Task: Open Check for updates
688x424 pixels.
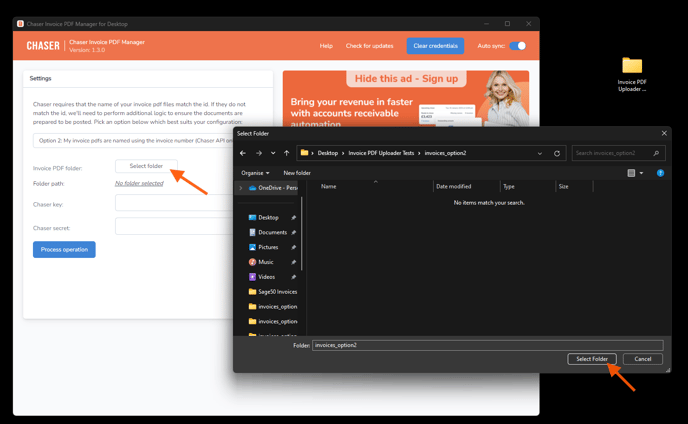Action: [369, 46]
